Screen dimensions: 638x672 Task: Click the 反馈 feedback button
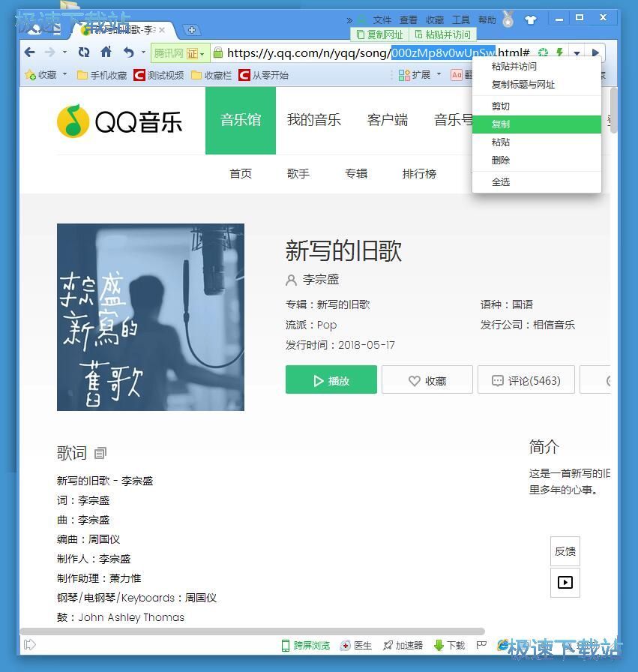point(565,551)
